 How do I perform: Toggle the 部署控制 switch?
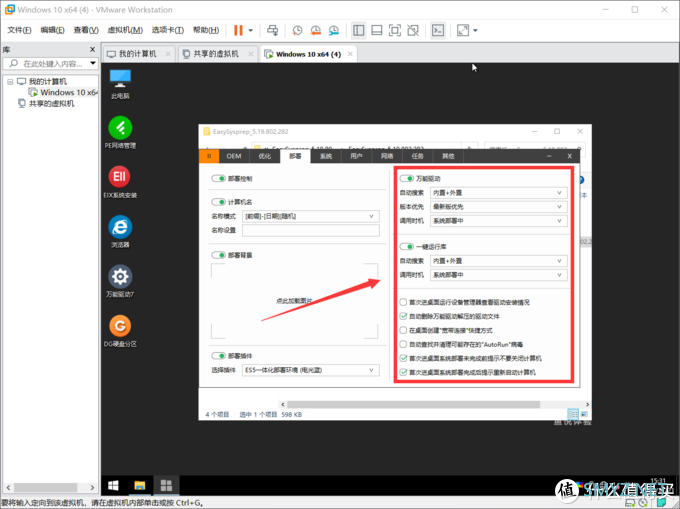(219, 179)
